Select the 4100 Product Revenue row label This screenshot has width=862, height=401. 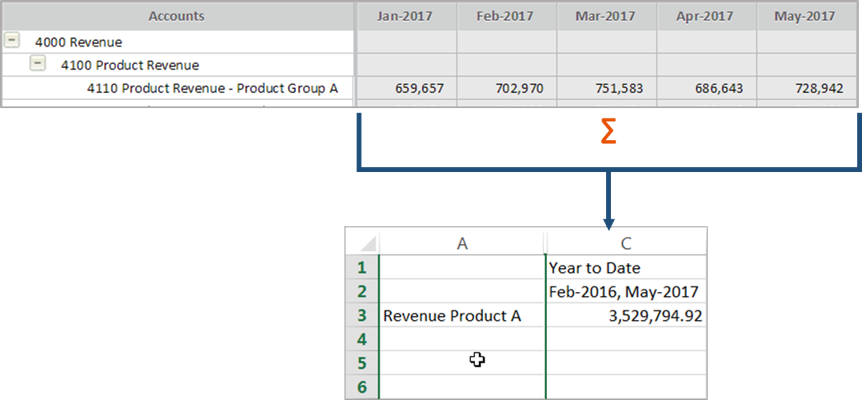pyautogui.click(x=130, y=65)
